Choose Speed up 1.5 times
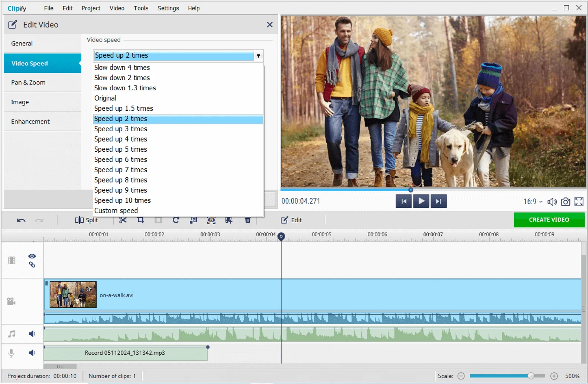Viewport: 588px width, 384px height. 178,109
